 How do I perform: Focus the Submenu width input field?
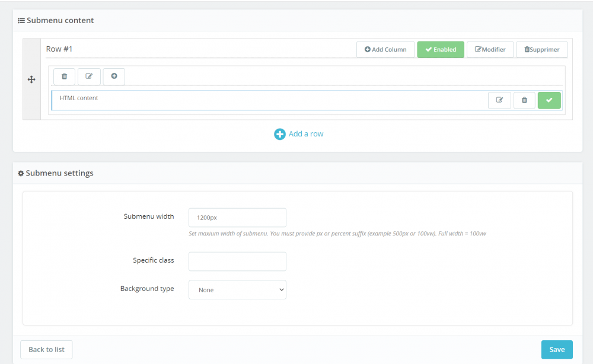(x=238, y=218)
